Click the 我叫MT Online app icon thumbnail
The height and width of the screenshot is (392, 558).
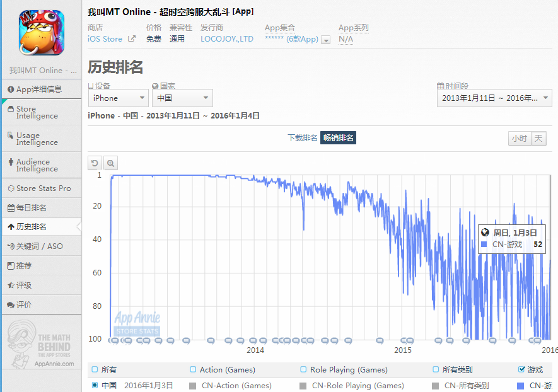41,32
